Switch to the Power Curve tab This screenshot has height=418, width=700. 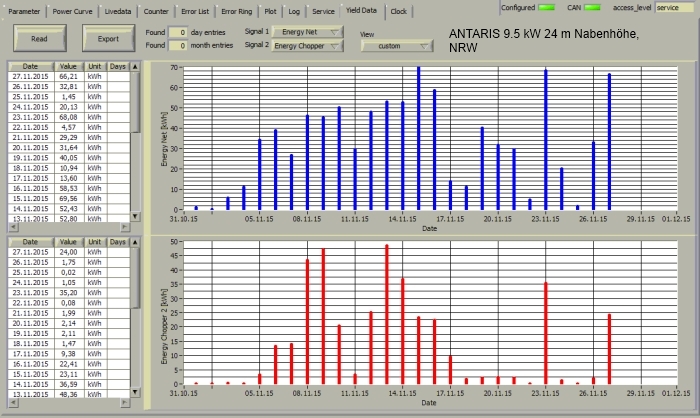[72, 11]
